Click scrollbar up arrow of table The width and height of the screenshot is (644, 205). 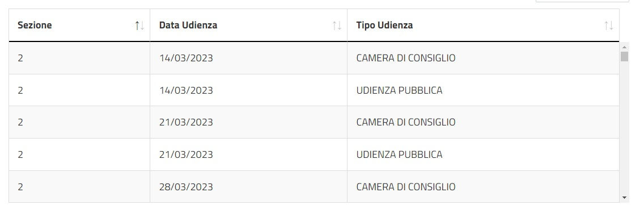(624, 47)
